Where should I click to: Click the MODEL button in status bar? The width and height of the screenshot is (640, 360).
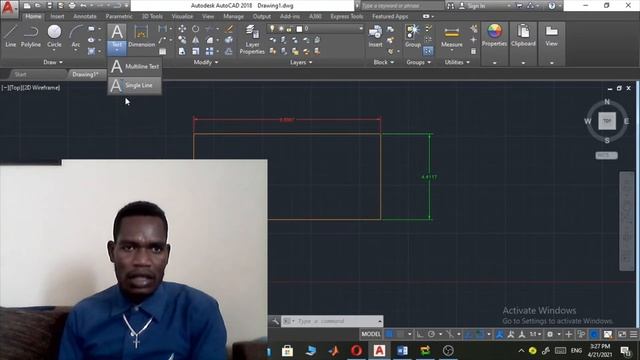[x=371, y=334]
